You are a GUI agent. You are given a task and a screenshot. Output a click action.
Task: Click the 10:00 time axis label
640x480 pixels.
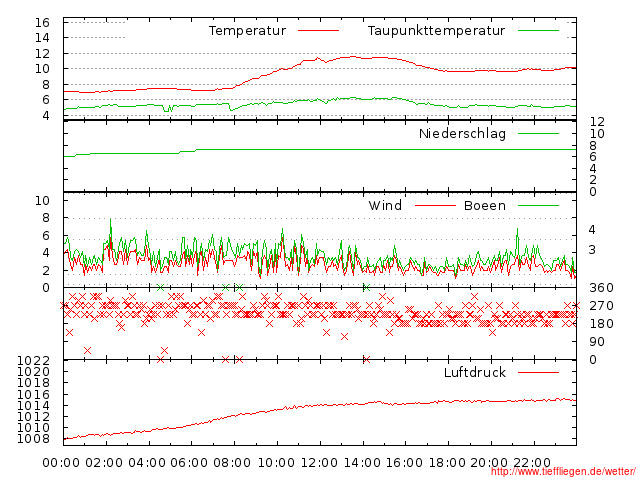tap(276, 463)
